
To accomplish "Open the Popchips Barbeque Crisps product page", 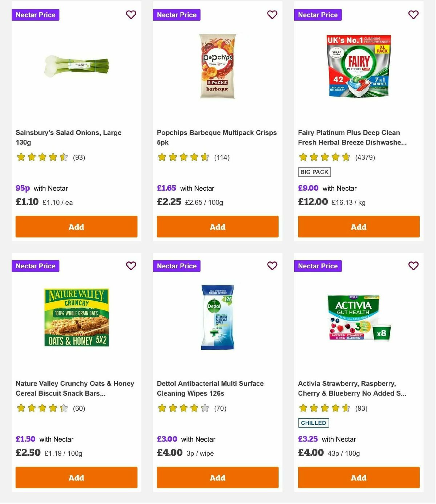I will coord(217,137).
